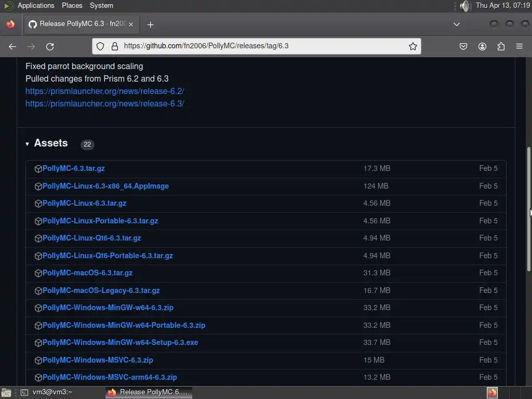Click the 17.3 MB size text
Viewport: 532px width, 399px height.
(377, 169)
